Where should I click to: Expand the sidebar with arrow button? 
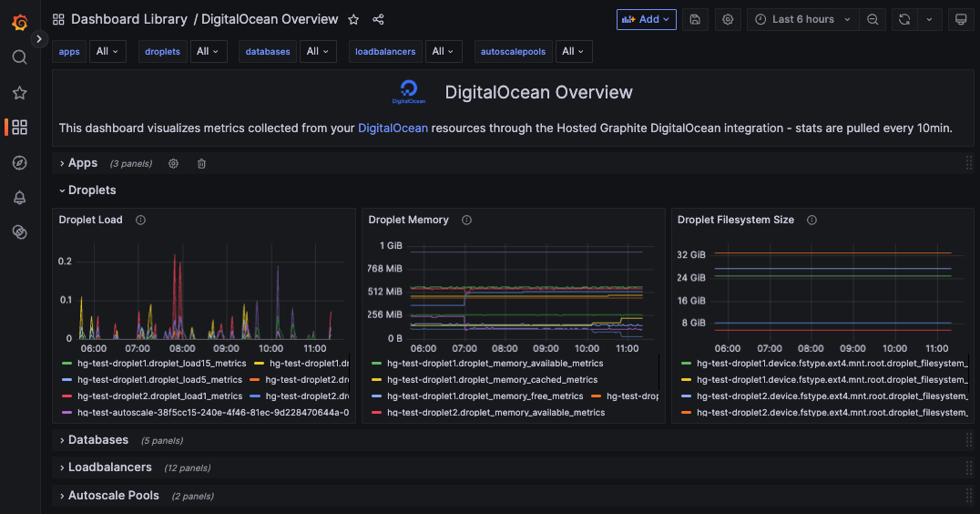tap(39, 39)
